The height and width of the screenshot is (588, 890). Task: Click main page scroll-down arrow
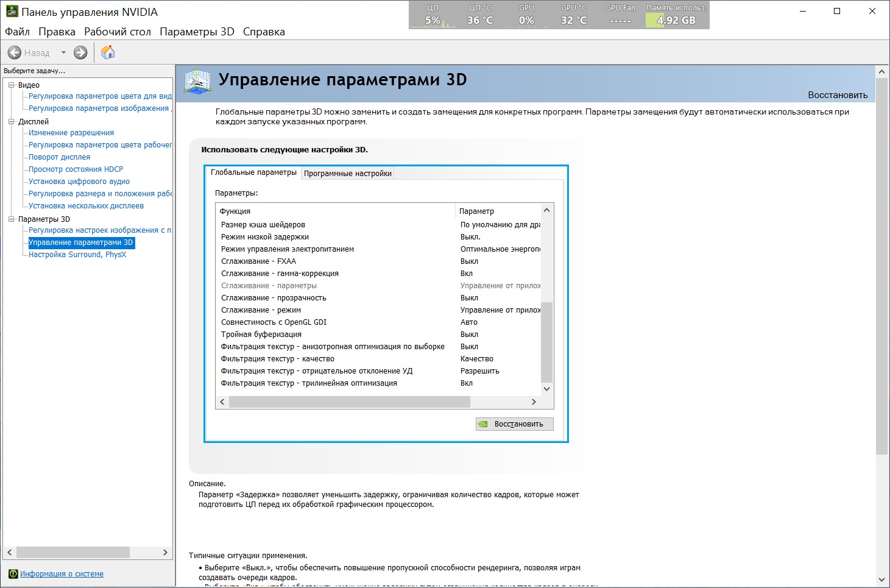(881, 579)
